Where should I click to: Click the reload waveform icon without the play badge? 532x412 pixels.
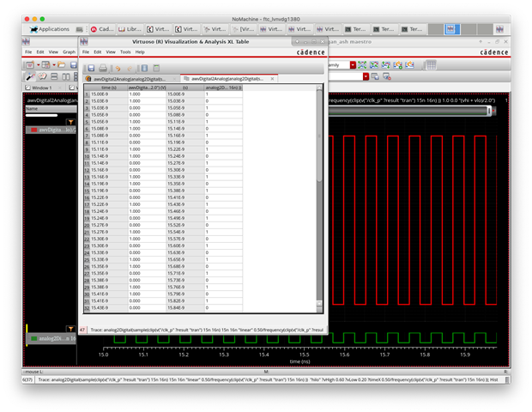click(x=410, y=64)
